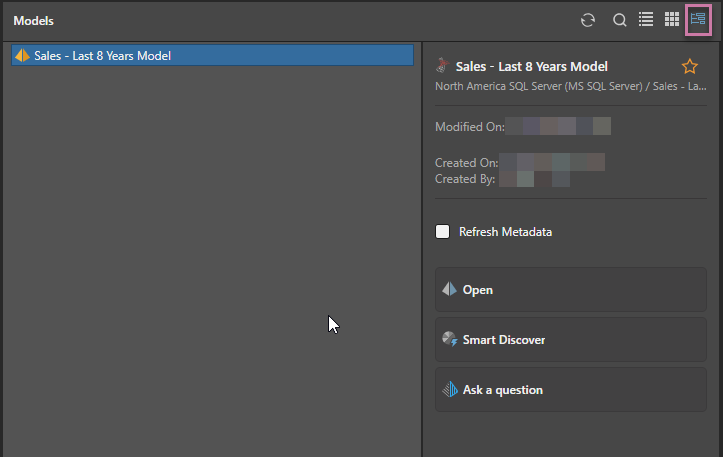Image resolution: width=723 pixels, height=457 pixels.
Task: Select Sales - Last 8 Years Model row
Action: coord(212,56)
